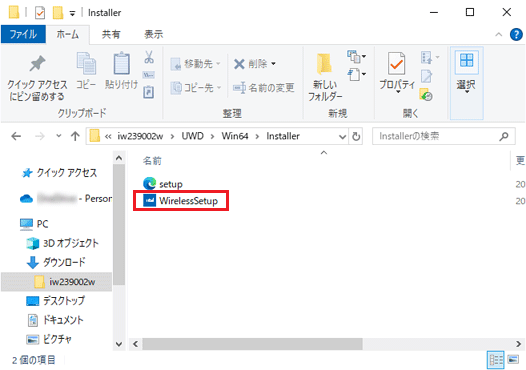
Task: Go back with the left arrow
Action: coord(16,136)
